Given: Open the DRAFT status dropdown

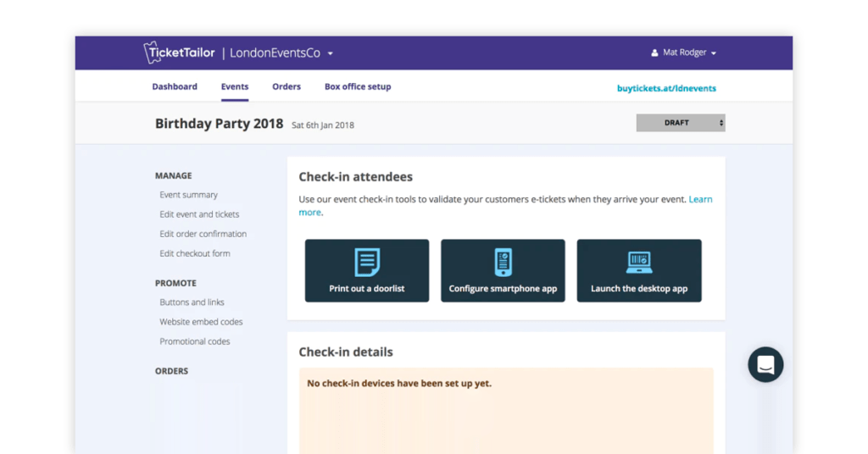Looking at the screenshot, I should 681,123.
